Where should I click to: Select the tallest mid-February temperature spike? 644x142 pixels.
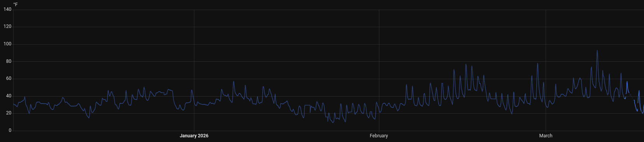[466, 65]
